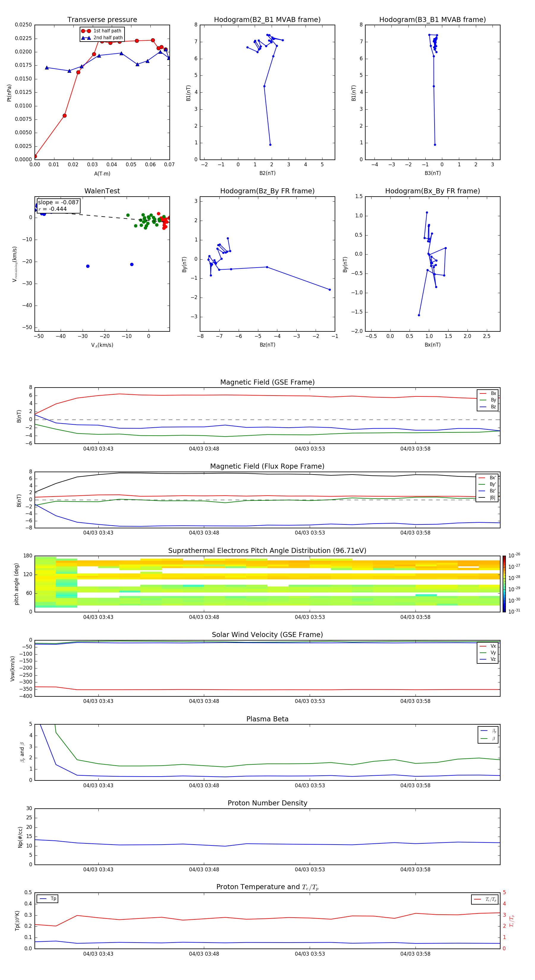Screen dimensions: 535x980
Task: Click the '2nd half path' legend entry
Action: point(102,38)
